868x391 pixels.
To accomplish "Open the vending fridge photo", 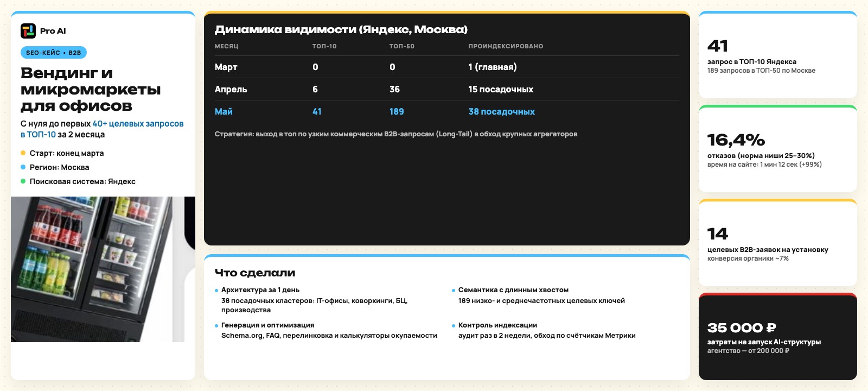I will [x=103, y=269].
